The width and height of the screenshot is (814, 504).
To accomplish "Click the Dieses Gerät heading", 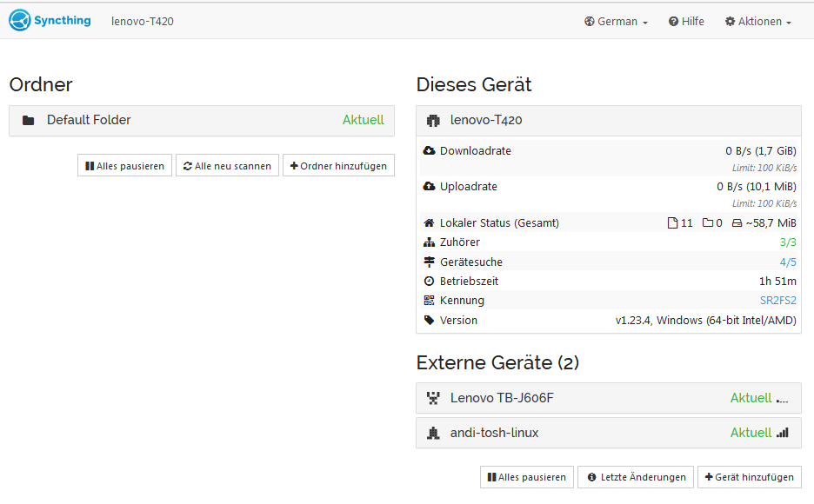I will coord(474,84).
